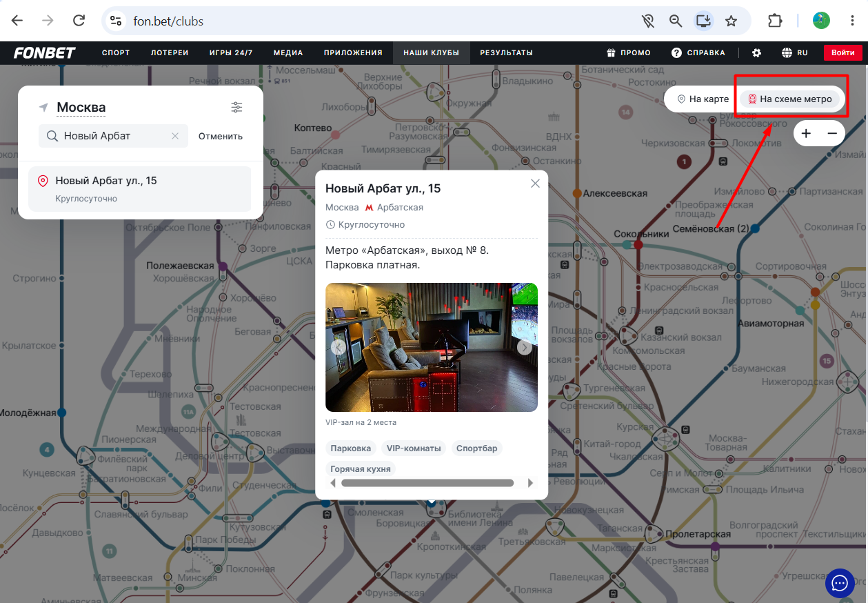
Task: Open the Москва city selector
Action: 81,108
